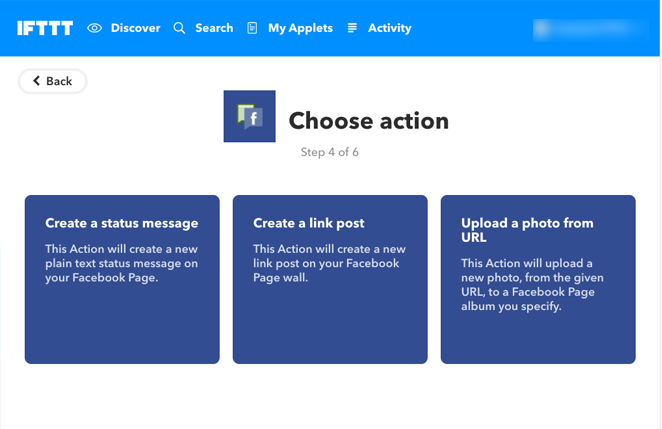The height and width of the screenshot is (429, 662).
Task: Choose Create a link post action
Action: 330,279
